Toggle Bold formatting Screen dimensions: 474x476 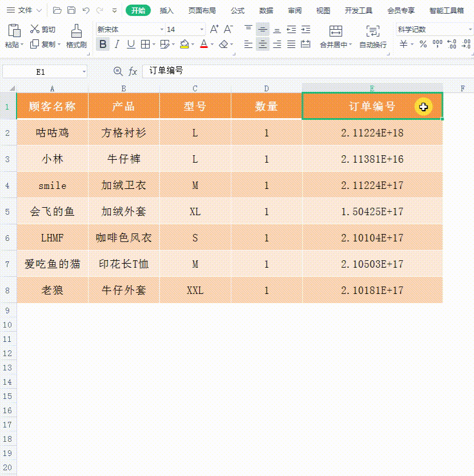click(103, 45)
